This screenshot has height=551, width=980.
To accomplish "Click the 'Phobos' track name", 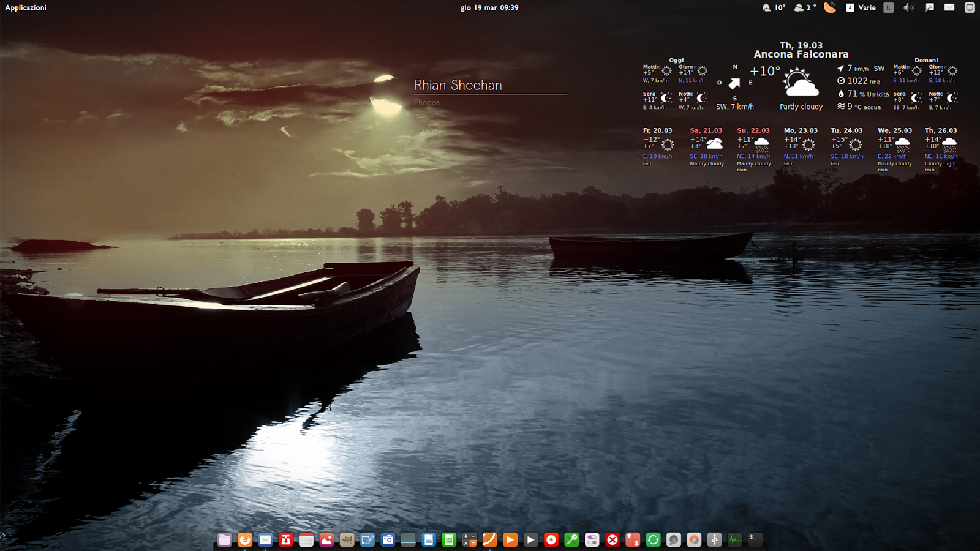I will click(x=427, y=102).
